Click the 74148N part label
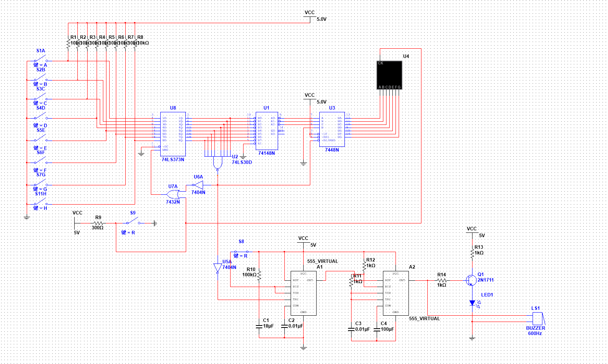608x364 pixels. [267, 153]
